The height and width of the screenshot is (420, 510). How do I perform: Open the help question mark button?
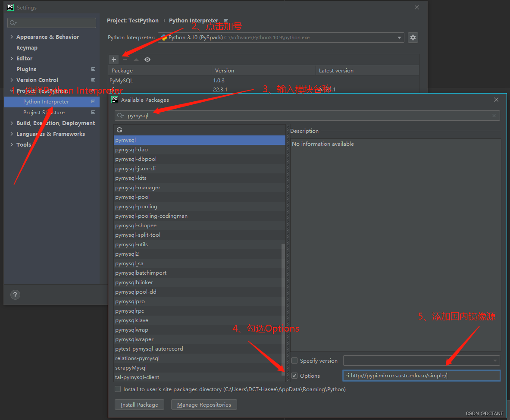point(15,295)
